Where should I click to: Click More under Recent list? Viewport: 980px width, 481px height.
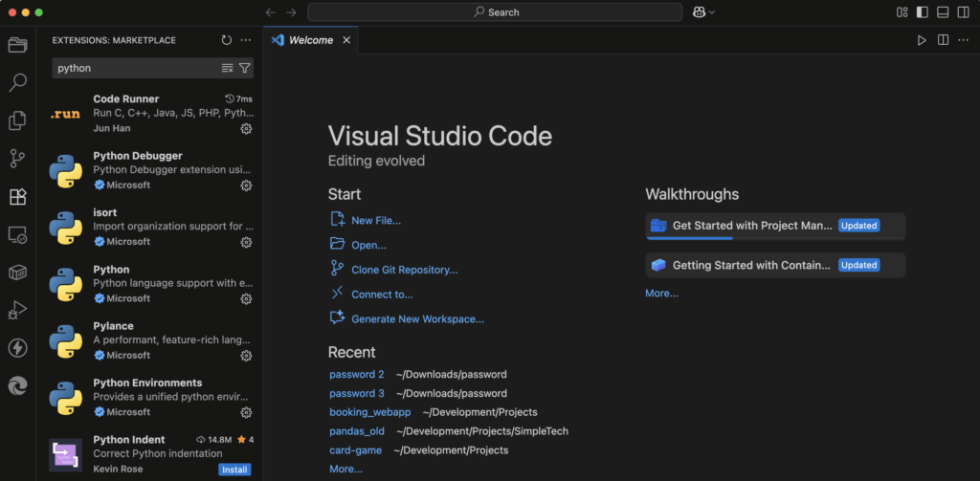tap(345, 470)
